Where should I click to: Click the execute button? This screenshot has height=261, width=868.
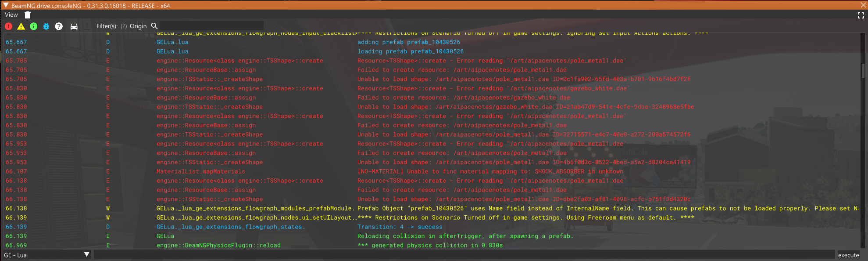click(848, 255)
